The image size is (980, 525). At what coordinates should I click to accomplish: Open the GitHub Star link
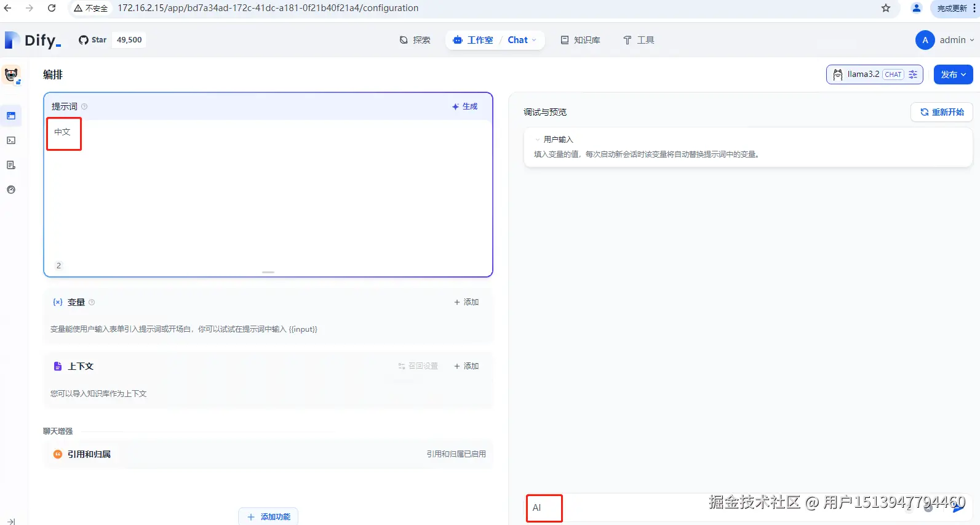92,40
